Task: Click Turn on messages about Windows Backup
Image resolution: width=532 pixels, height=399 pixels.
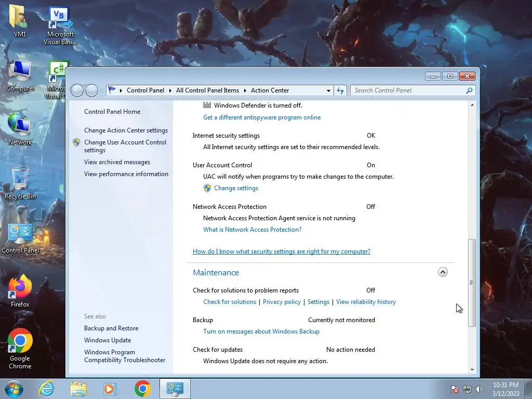Action: (x=261, y=331)
